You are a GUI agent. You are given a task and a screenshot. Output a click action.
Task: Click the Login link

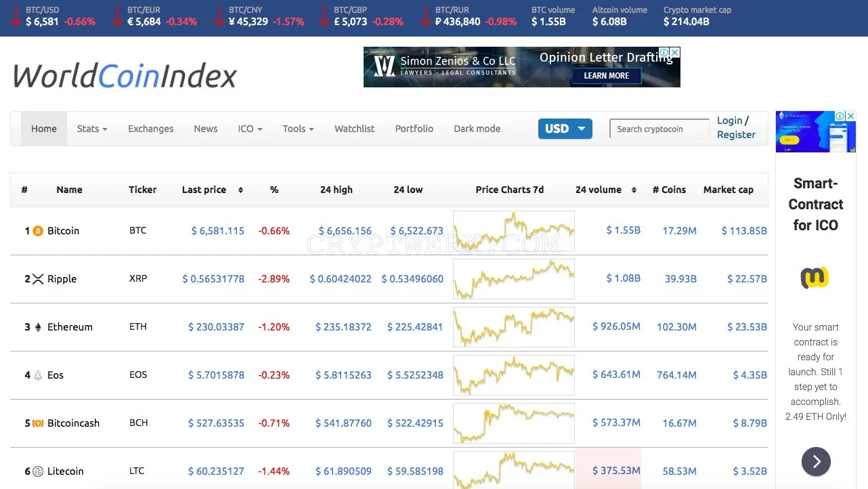730,121
